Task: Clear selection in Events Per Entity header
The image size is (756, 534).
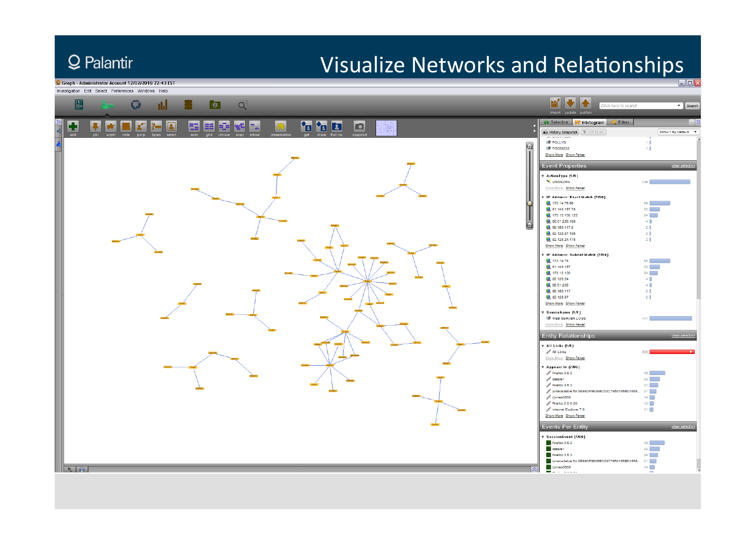Action: tap(683, 427)
